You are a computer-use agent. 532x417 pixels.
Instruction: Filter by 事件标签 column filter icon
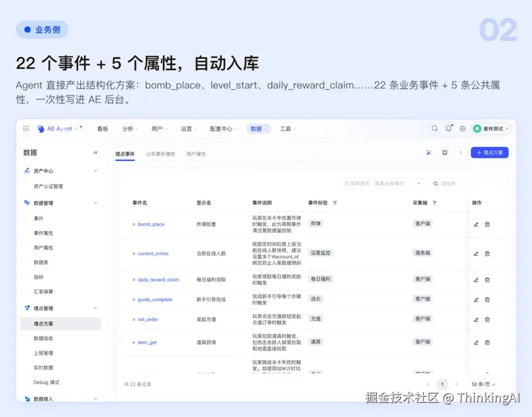[x=335, y=203]
